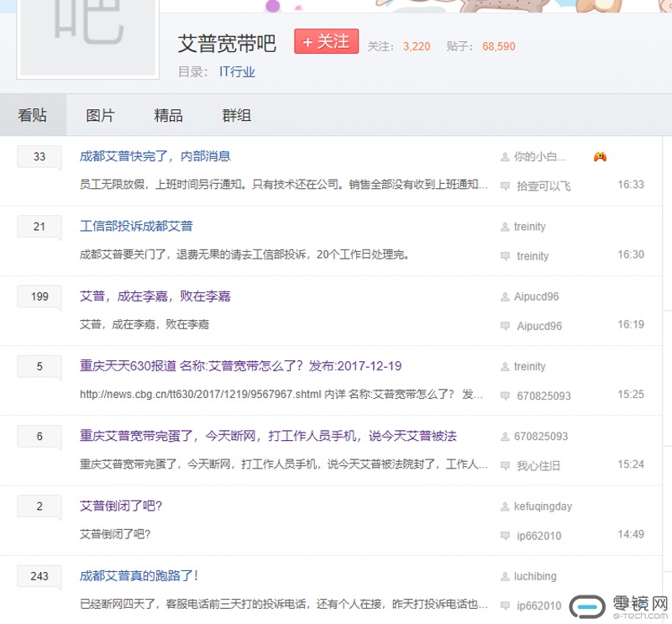Image resolution: width=672 pixels, height=624 pixels.
Task: Open thread 成都艾普快完了，内部消息
Action: [155, 156]
